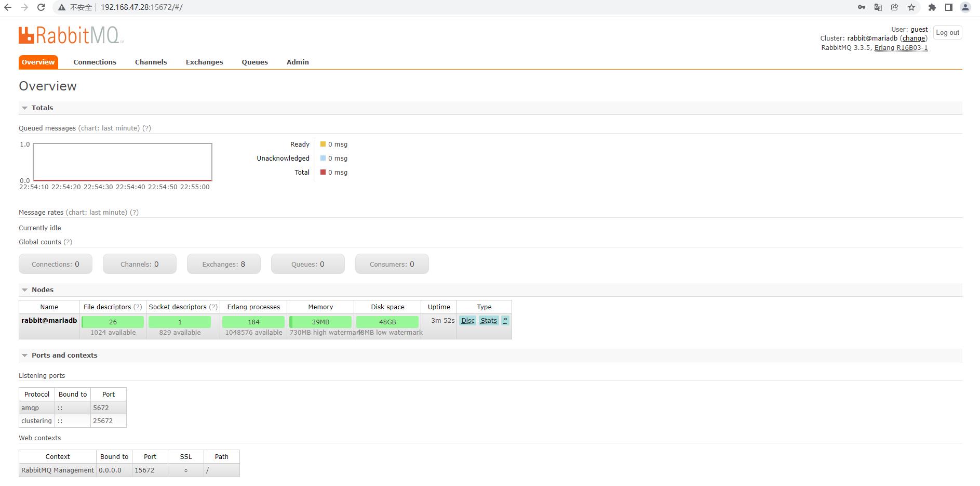Click the Disk space 48GB bar

coord(387,322)
